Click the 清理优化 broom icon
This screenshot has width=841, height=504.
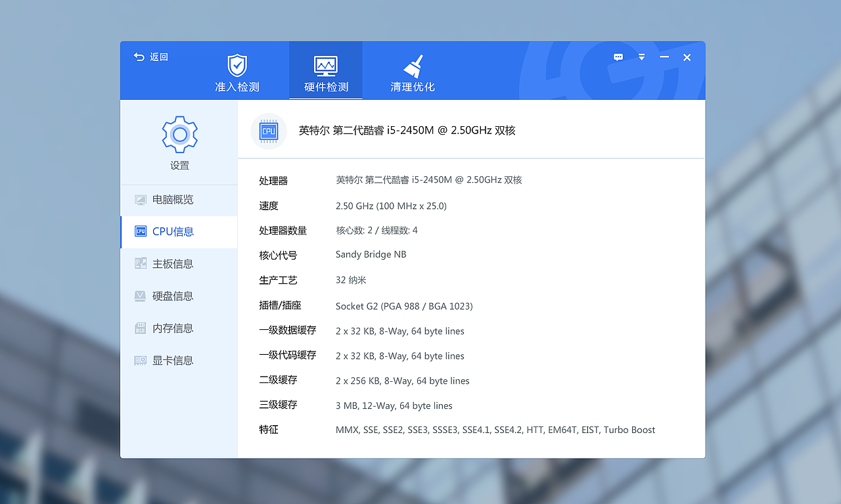pyautogui.click(x=413, y=66)
